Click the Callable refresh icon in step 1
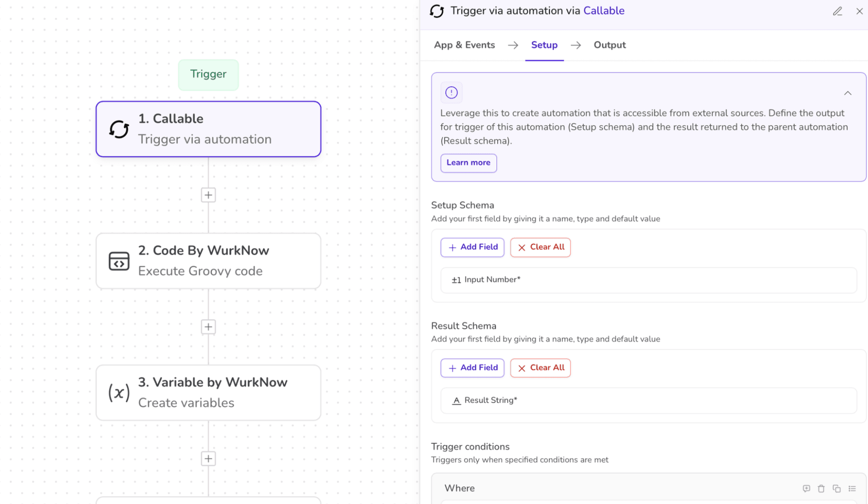This screenshot has width=868, height=504. coord(119,129)
